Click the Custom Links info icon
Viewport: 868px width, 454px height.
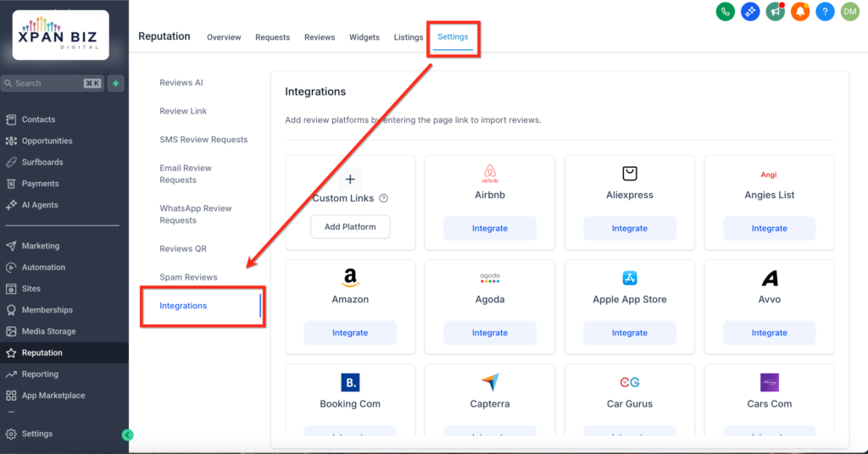(x=383, y=198)
